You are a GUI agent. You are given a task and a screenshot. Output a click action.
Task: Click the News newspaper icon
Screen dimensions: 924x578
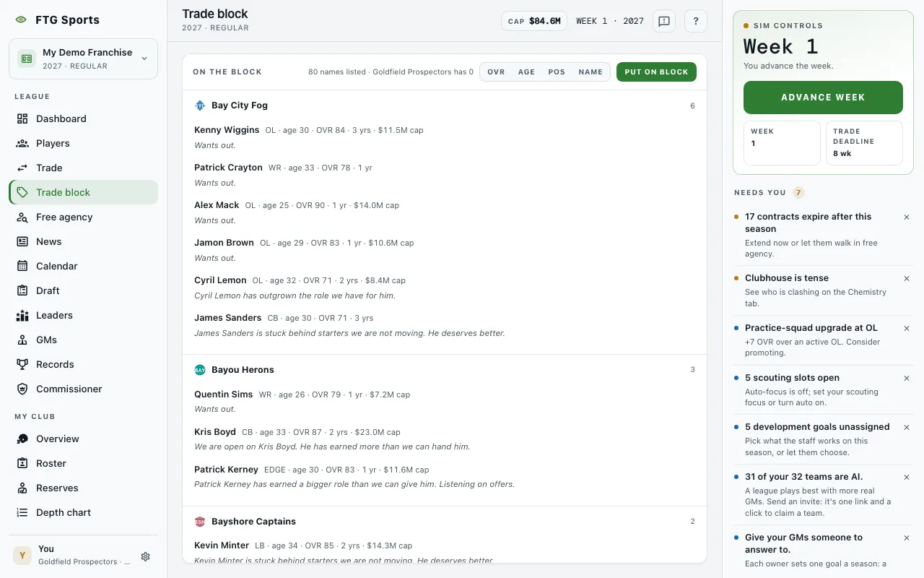click(22, 241)
